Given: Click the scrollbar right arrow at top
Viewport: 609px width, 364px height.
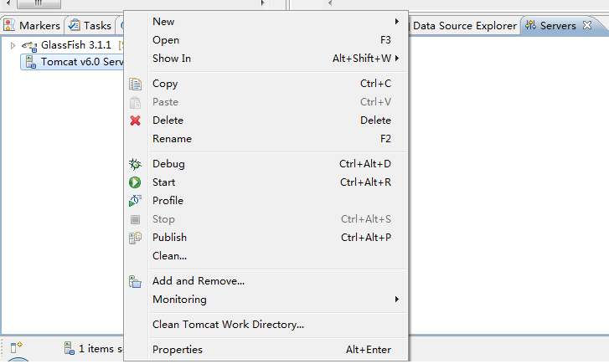Looking at the screenshot, I should [262, 3].
